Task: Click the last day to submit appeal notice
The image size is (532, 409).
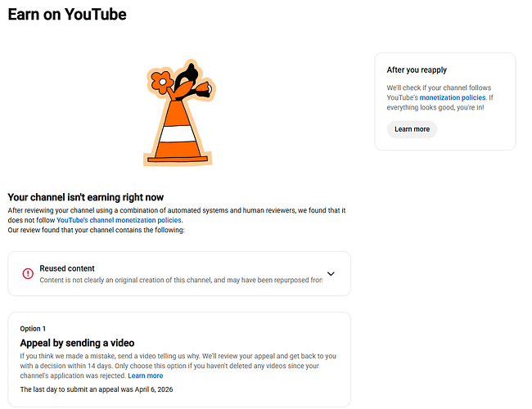Action: tap(97, 389)
